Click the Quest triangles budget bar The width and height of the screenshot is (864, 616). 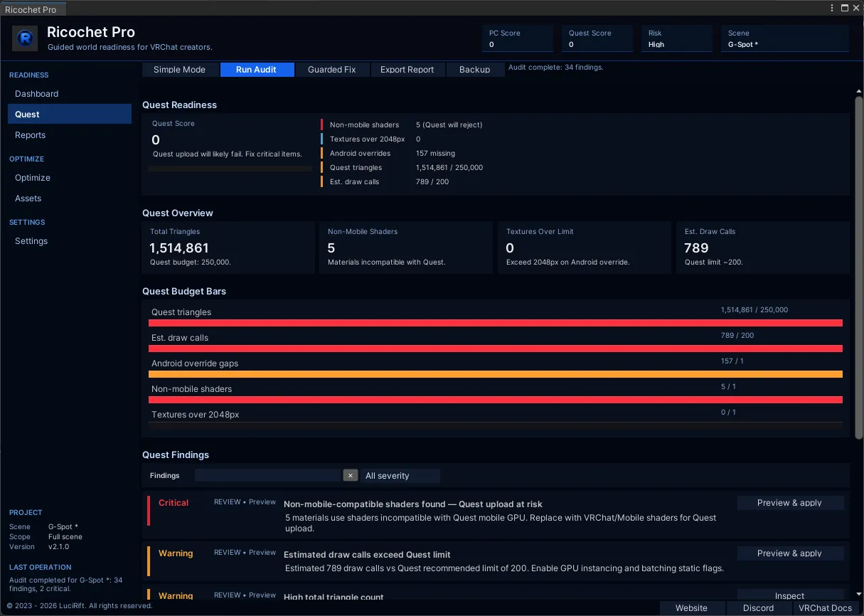(x=496, y=323)
